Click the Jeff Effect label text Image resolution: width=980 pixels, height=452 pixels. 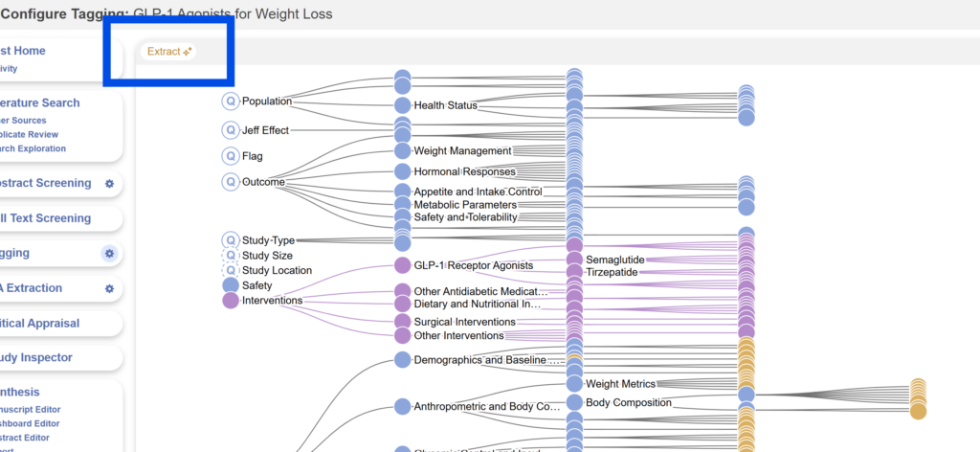[266, 130]
